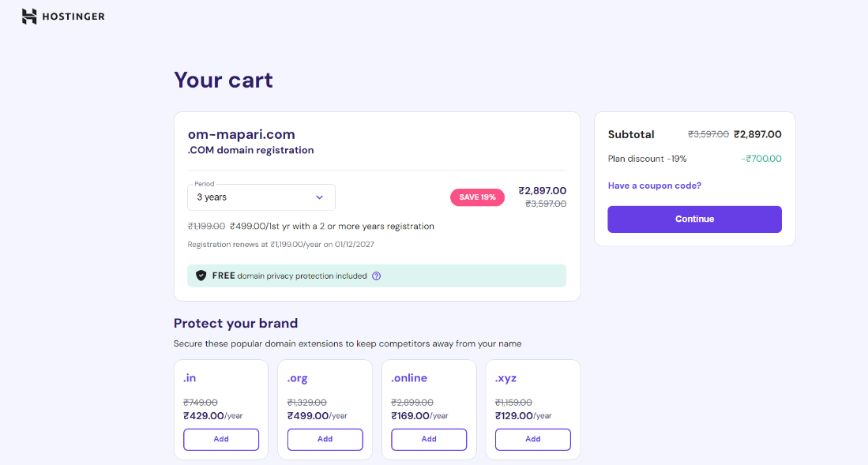
Task: Click the SAVE 19% badge
Action: pos(477,197)
